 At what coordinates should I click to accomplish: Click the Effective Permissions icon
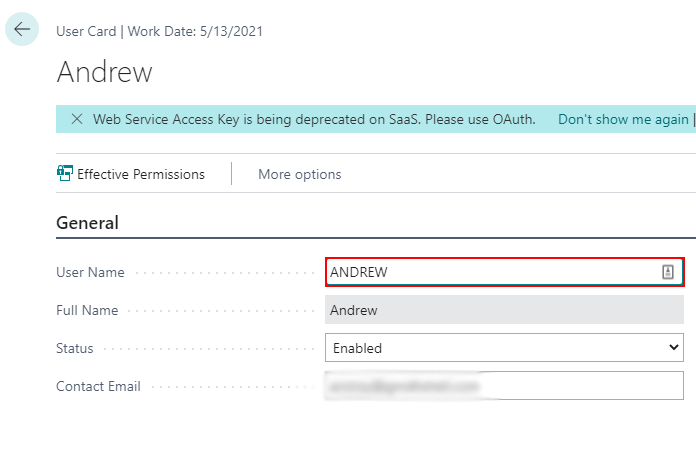point(65,174)
